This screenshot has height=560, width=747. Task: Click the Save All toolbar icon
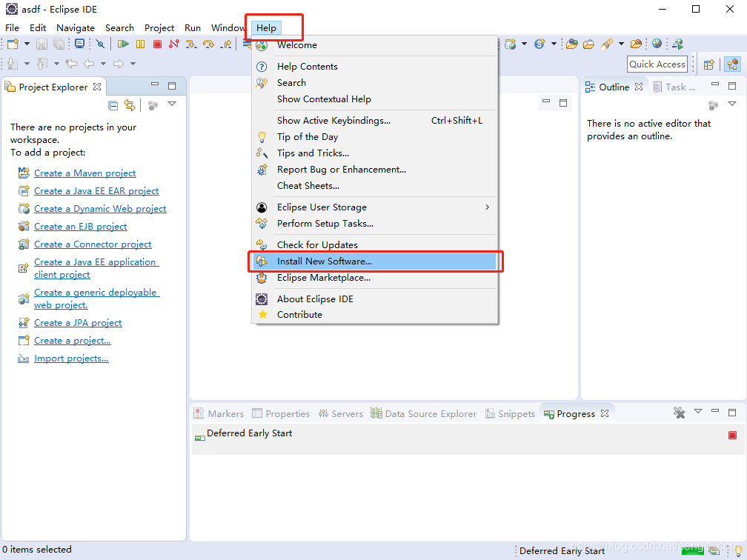coord(59,44)
